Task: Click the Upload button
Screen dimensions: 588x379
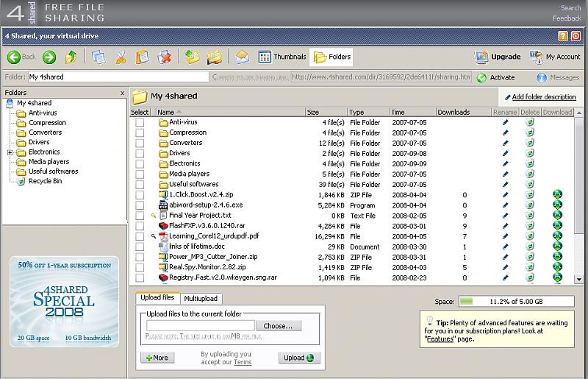Action: (x=299, y=358)
